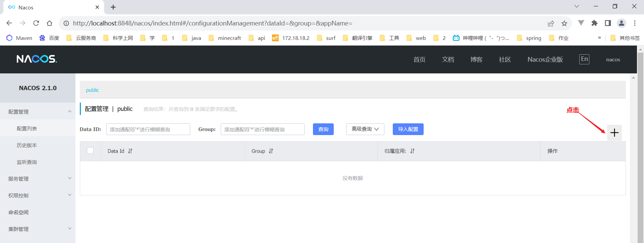This screenshot has width=644, height=243.
Task: Click the 导入配置 button
Action: [x=408, y=129]
